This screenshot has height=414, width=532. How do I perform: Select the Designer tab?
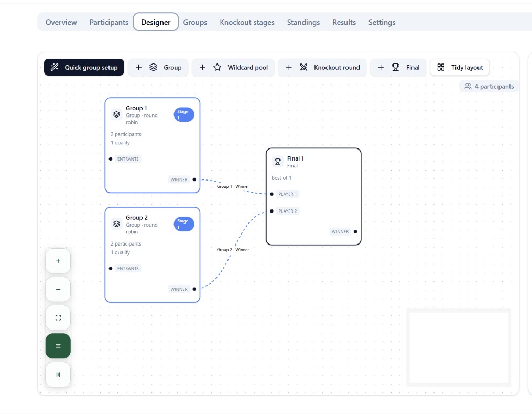(156, 22)
